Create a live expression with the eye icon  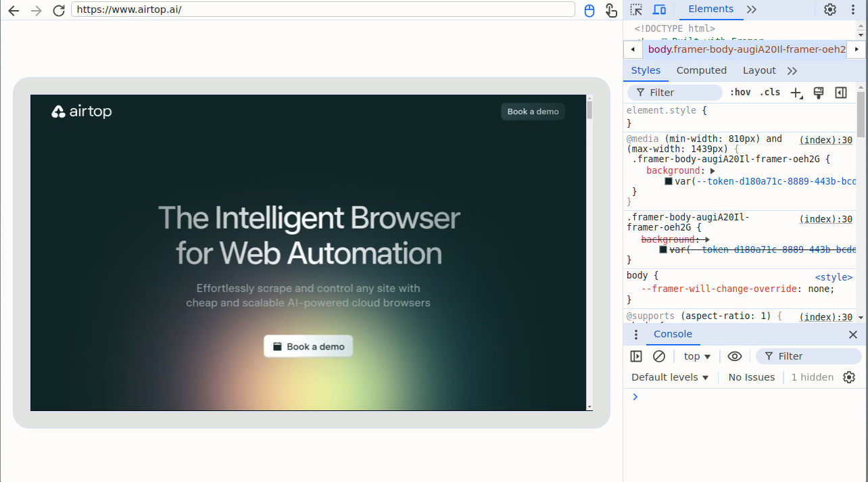pyautogui.click(x=735, y=356)
